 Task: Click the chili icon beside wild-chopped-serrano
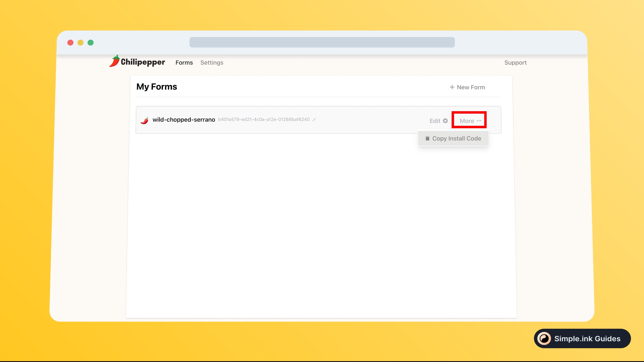144,120
